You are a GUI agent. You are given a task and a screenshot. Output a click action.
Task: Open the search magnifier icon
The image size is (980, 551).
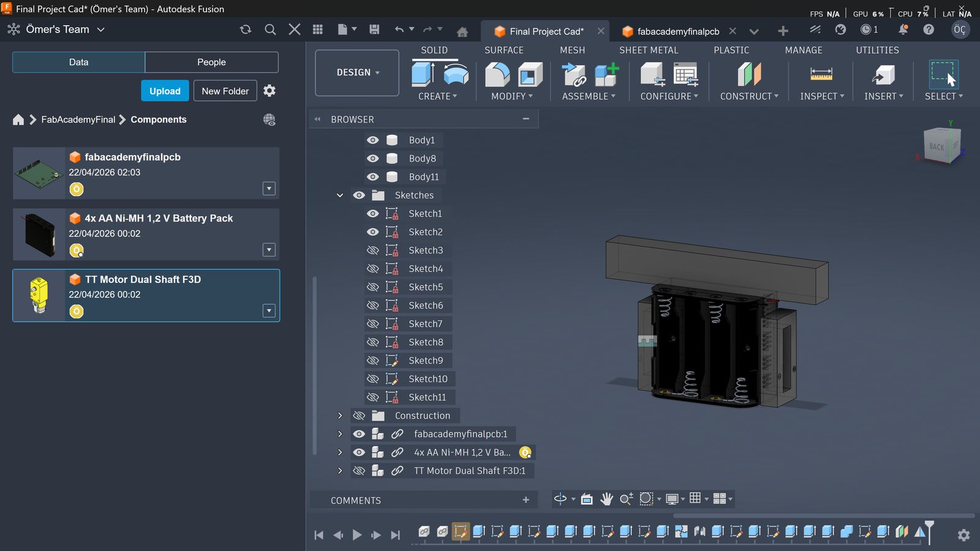pos(270,29)
